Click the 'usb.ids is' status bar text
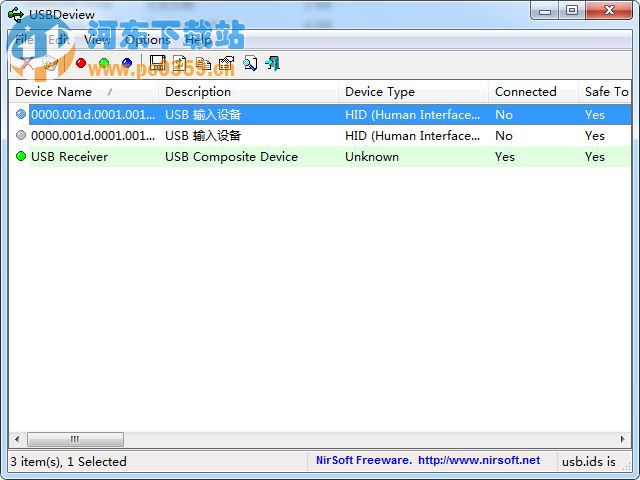640x480 pixels. pyautogui.click(x=589, y=462)
